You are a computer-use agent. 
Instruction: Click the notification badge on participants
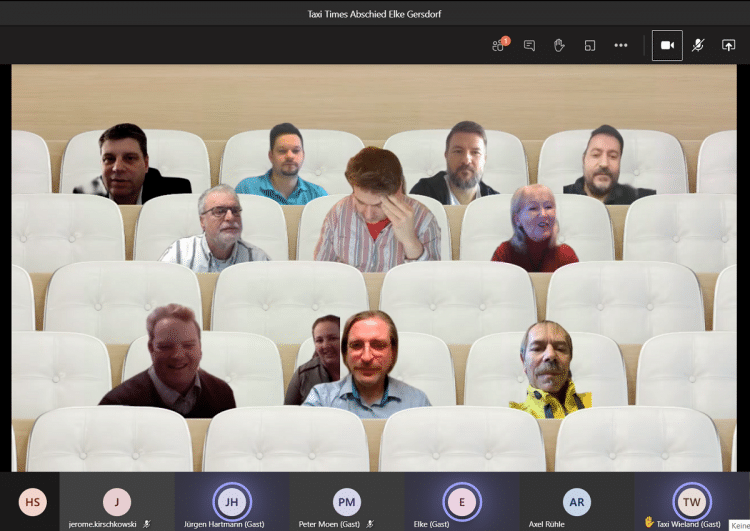(505, 40)
